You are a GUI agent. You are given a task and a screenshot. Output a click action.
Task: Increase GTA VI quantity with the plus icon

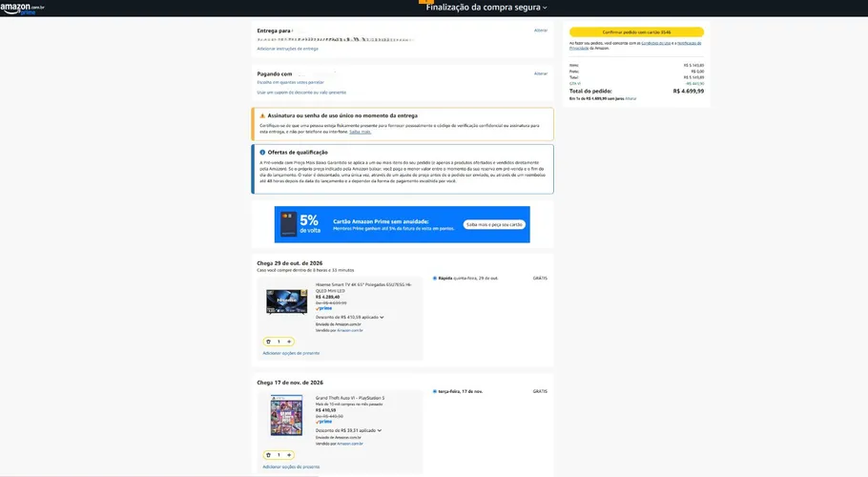(x=289, y=455)
